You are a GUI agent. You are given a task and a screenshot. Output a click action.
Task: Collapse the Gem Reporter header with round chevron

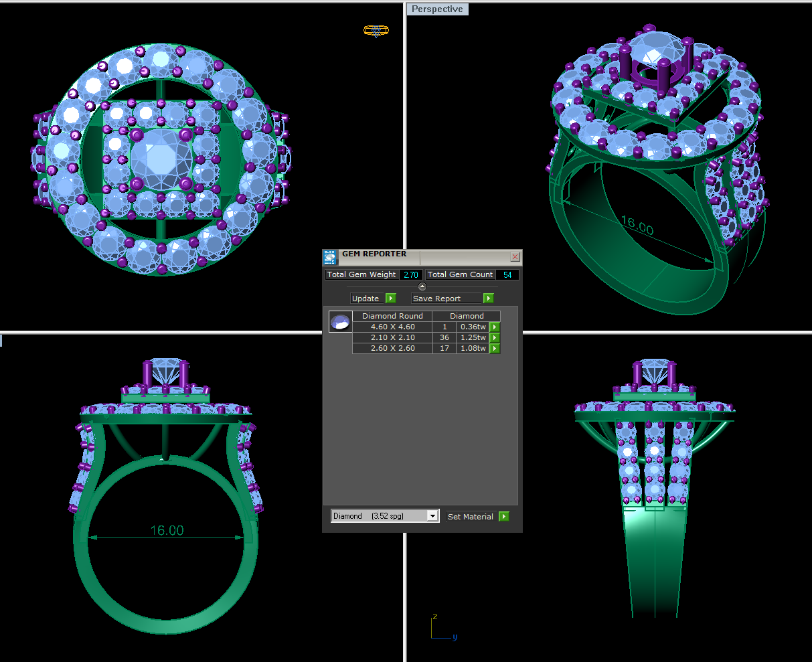pyautogui.click(x=422, y=286)
